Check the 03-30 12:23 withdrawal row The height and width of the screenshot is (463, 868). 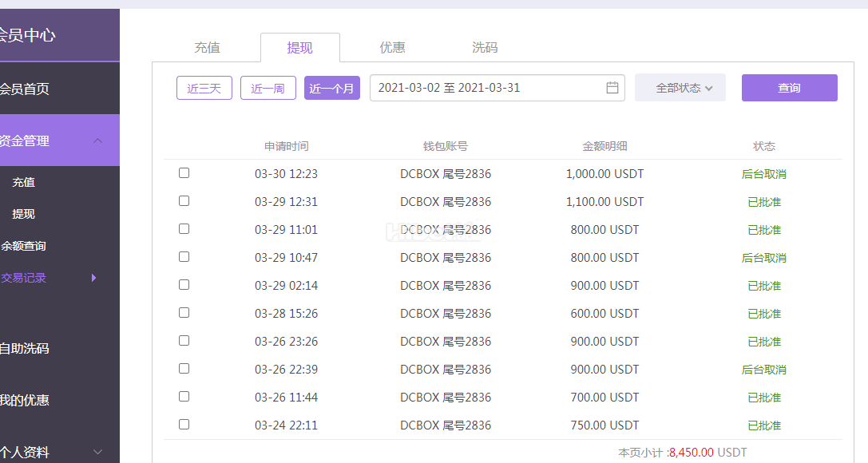coord(184,173)
